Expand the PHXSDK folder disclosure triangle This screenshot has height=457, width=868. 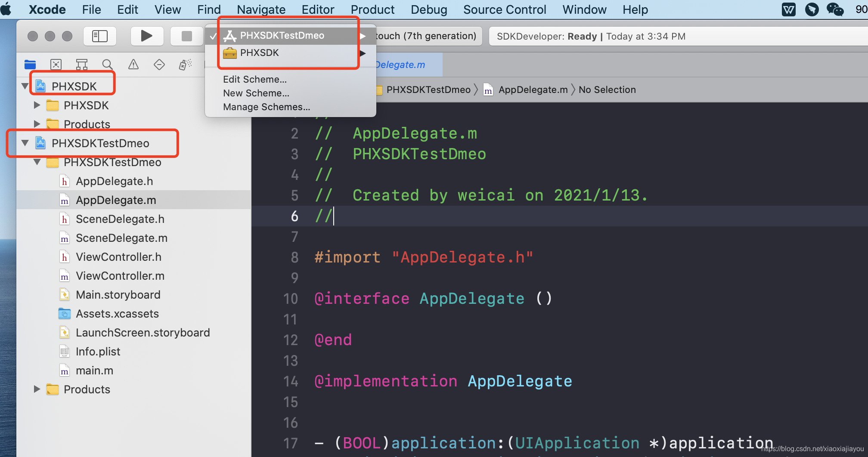(37, 105)
